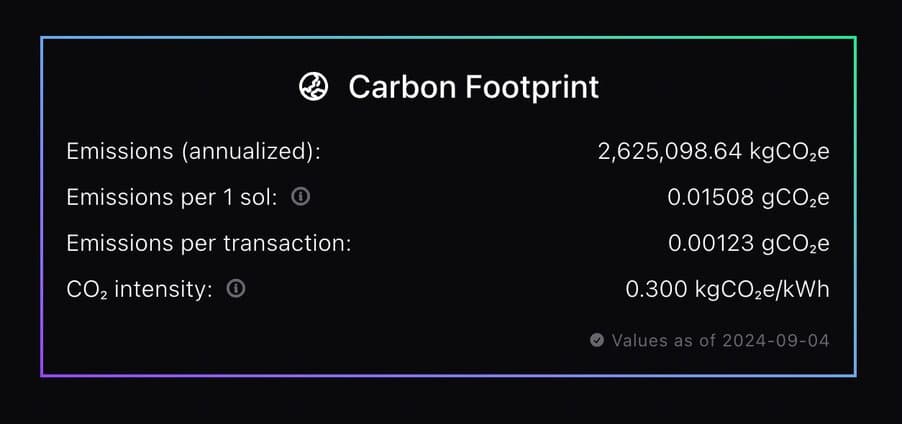Select the 0.00123 gCO₂e value
The image size is (902, 424).
point(748,243)
